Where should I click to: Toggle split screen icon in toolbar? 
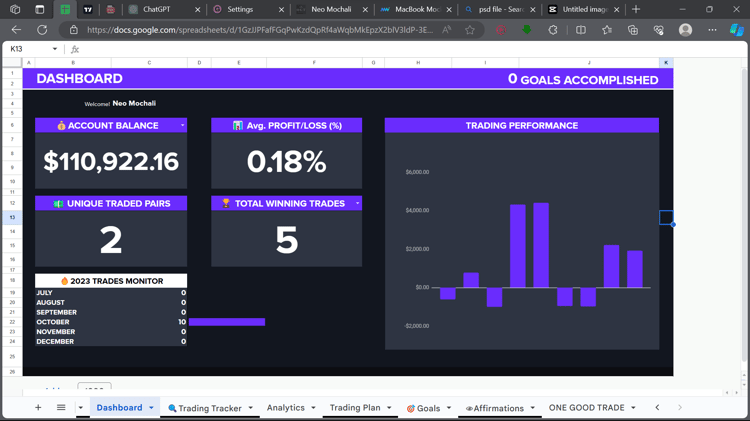[581, 30]
